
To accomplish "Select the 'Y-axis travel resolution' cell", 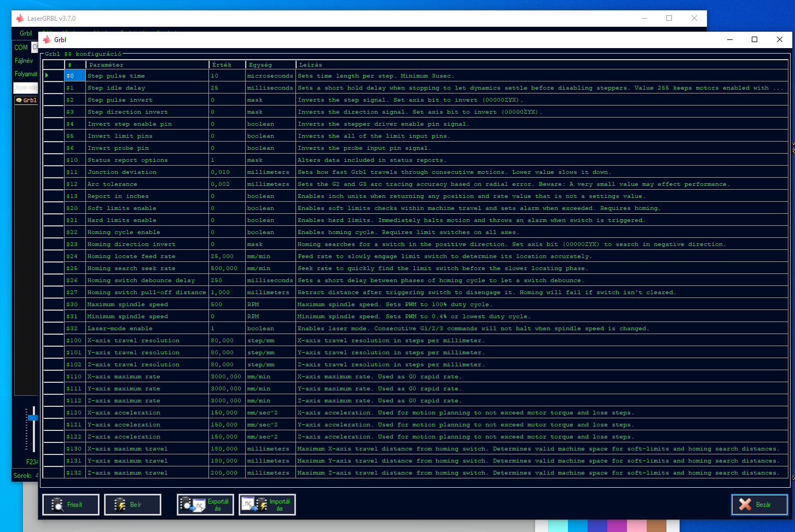I will pyautogui.click(x=148, y=353).
